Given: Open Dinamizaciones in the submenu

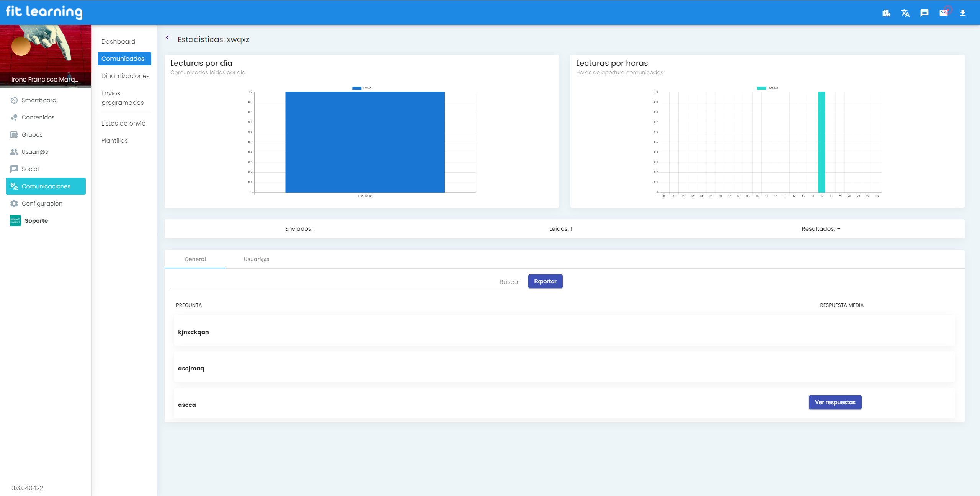Looking at the screenshot, I should click(125, 76).
